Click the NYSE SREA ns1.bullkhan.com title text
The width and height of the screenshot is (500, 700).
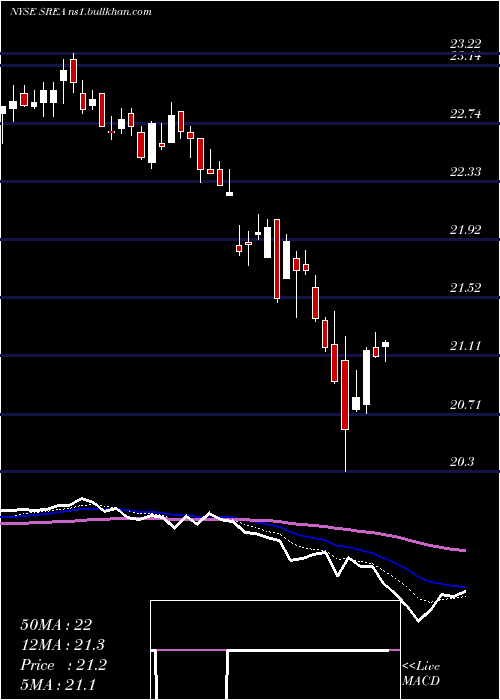[x=81, y=12]
